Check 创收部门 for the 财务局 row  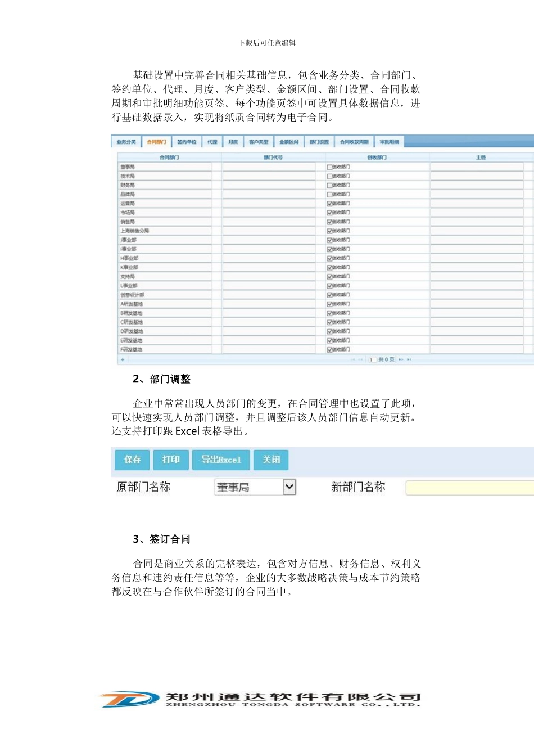pos(330,185)
